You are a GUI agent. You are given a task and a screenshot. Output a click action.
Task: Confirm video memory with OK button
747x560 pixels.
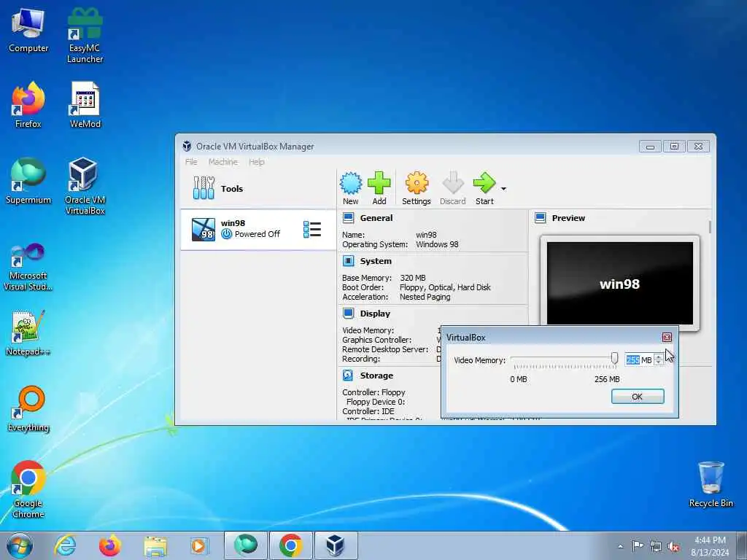(638, 396)
